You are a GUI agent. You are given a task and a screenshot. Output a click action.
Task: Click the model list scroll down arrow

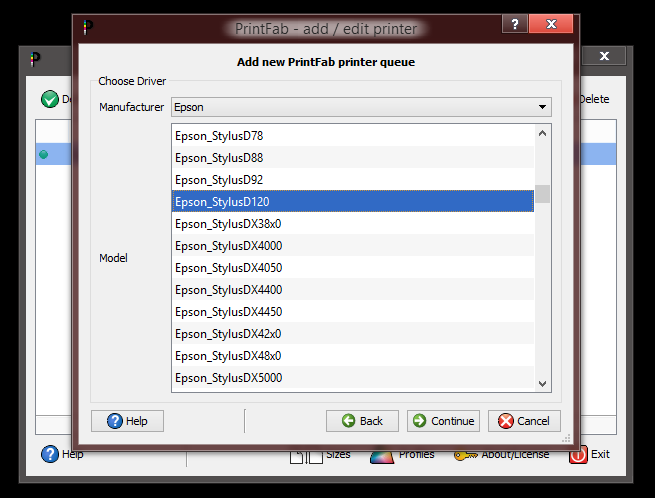pyautogui.click(x=543, y=383)
